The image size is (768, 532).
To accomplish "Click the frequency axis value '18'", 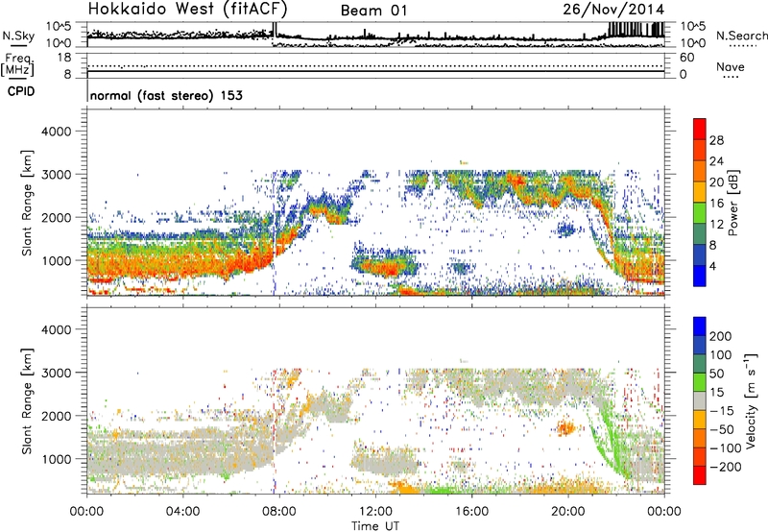I will pos(64,58).
